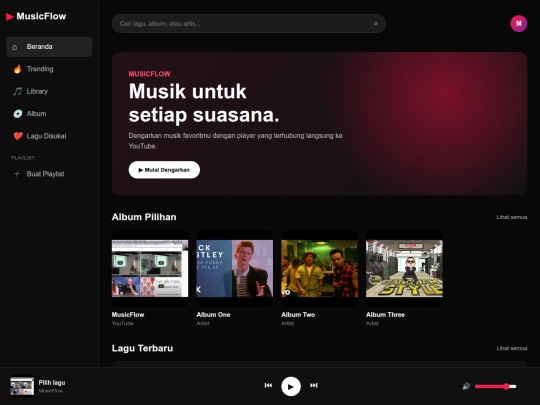Click the MusicFlow album title text

(x=128, y=314)
